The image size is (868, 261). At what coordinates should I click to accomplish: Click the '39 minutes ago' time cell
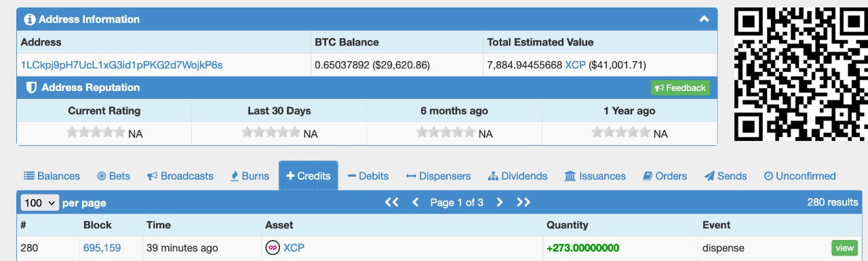tap(182, 248)
